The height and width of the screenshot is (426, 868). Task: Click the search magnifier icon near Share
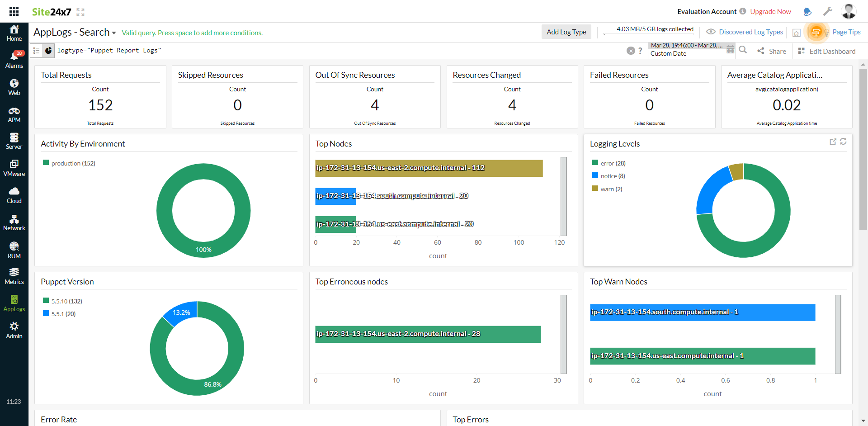click(x=743, y=50)
